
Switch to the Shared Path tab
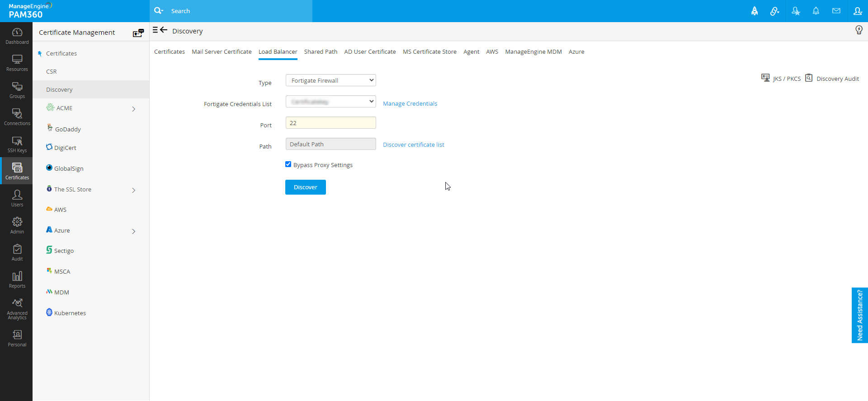(321, 52)
